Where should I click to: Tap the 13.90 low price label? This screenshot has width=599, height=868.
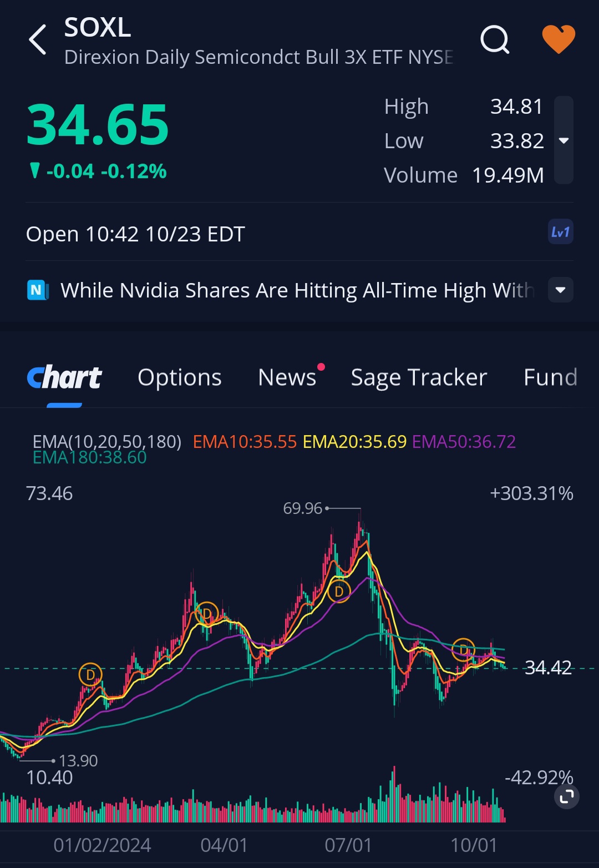[78, 760]
